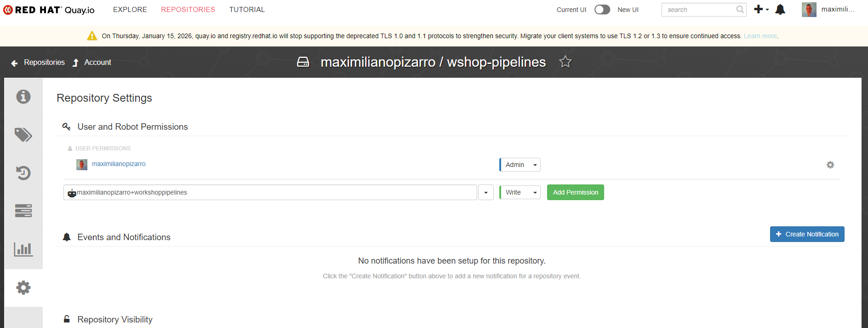Open the repository Information sidebar tab
This screenshot has width=868, height=328.
[23, 97]
